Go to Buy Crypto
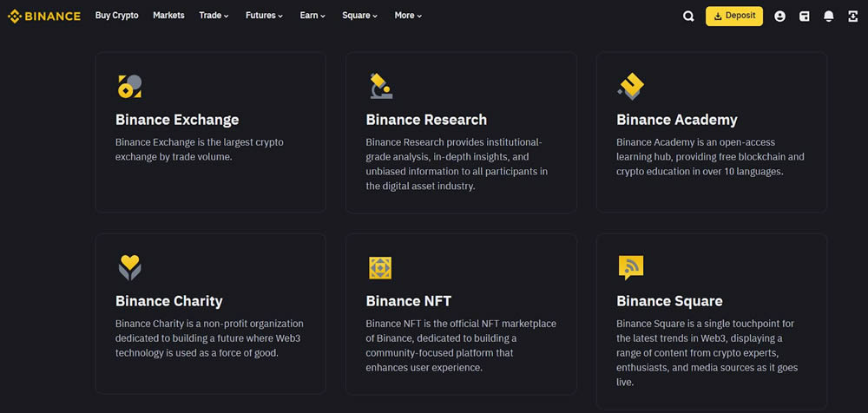 click(x=116, y=16)
